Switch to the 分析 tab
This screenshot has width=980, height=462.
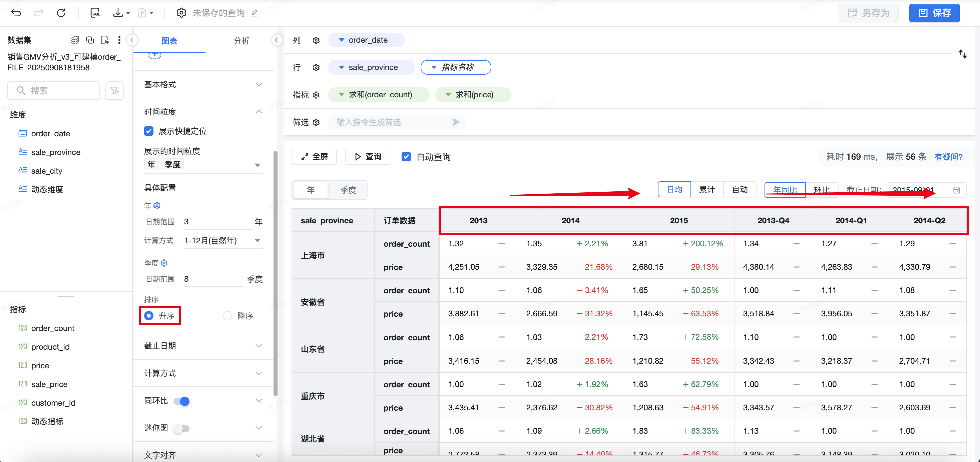pos(241,41)
